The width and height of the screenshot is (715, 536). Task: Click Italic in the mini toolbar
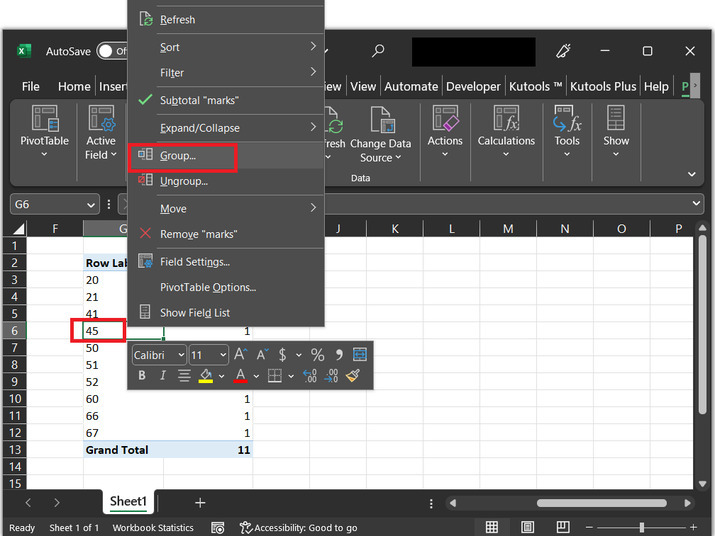(x=162, y=376)
